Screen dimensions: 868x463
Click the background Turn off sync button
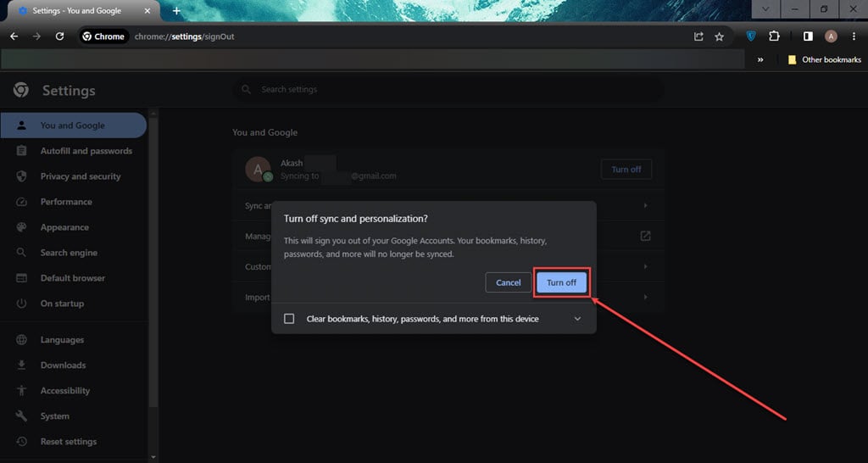coord(626,170)
